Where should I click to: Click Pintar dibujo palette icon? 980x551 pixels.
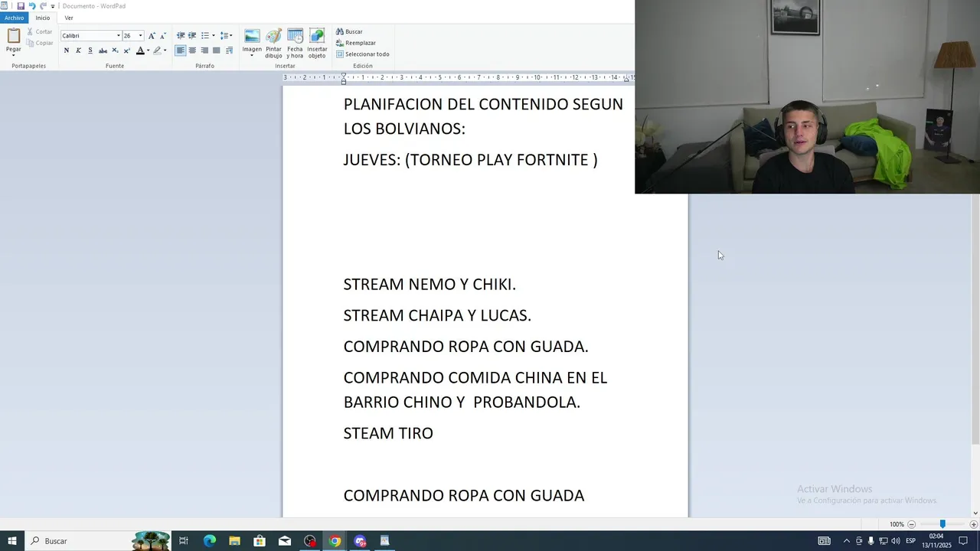tap(273, 36)
